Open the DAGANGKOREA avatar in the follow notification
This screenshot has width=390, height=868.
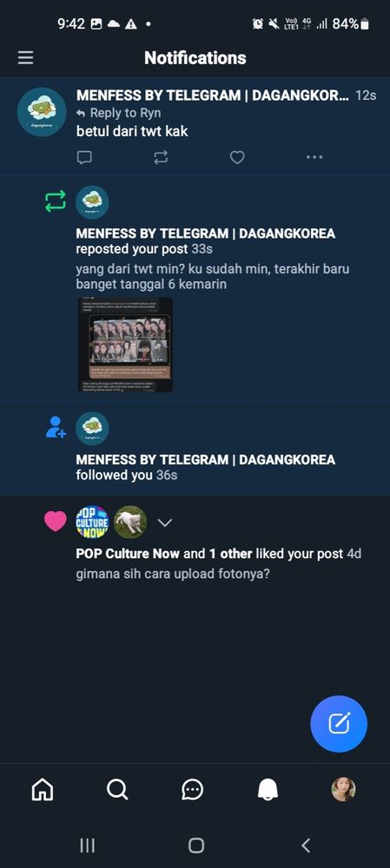(92, 429)
